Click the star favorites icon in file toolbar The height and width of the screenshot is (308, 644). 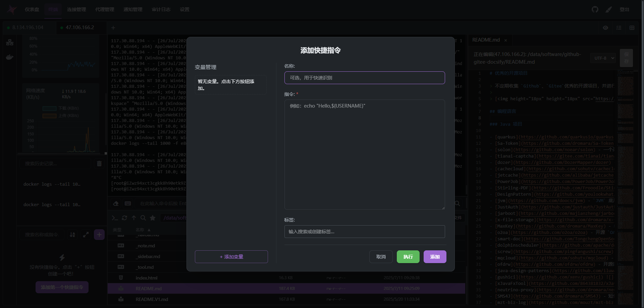tap(153, 218)
